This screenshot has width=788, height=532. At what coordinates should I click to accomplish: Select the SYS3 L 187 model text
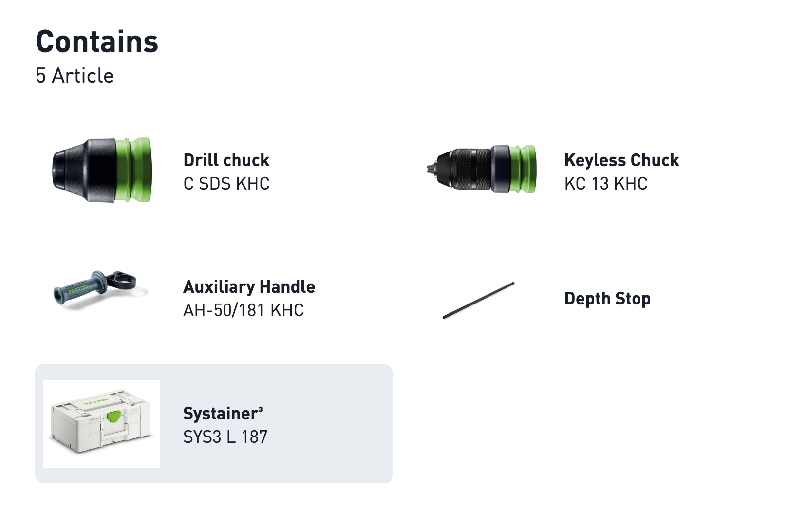[x=225, y=437]
